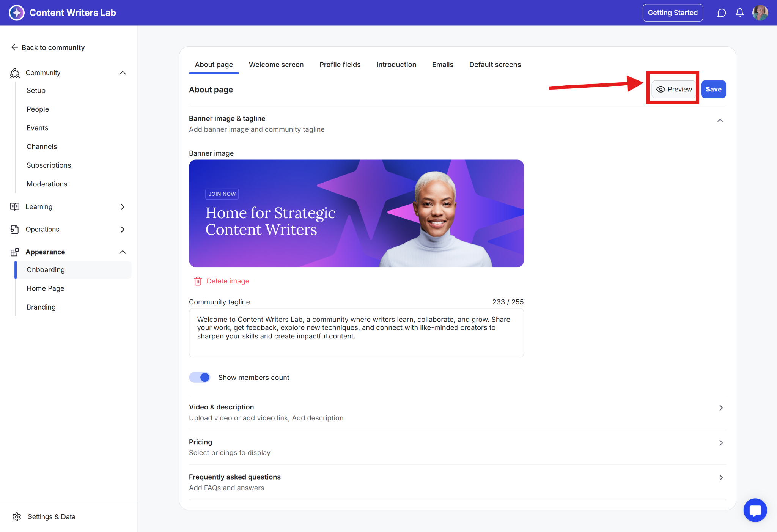This screenshot has height=532, width=777.
Task: Expand the Video & description section
Action: [720, 408]
